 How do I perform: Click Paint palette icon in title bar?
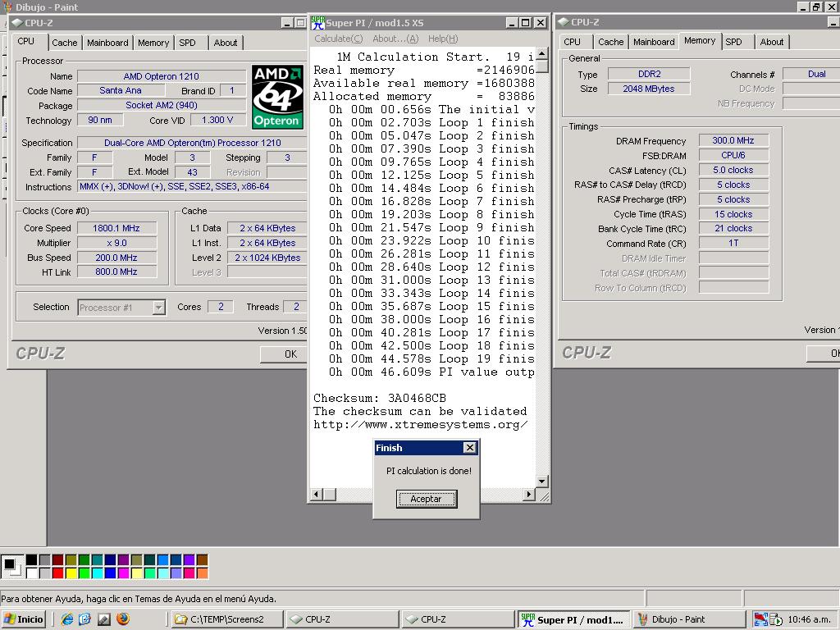(x=7, y=7)
